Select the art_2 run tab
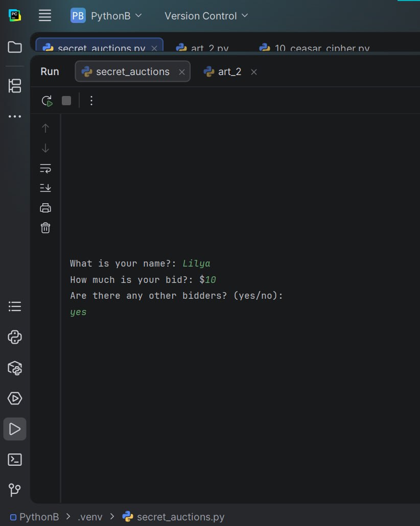 [223, 71]
